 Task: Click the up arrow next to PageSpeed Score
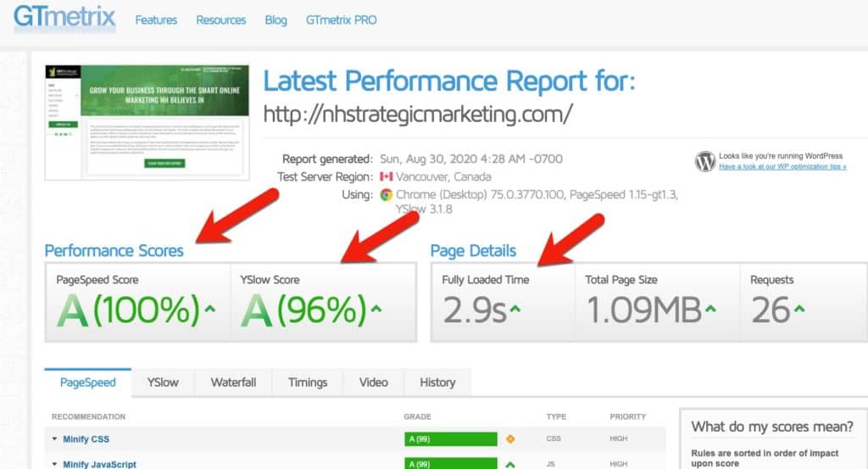coord(210,309)
